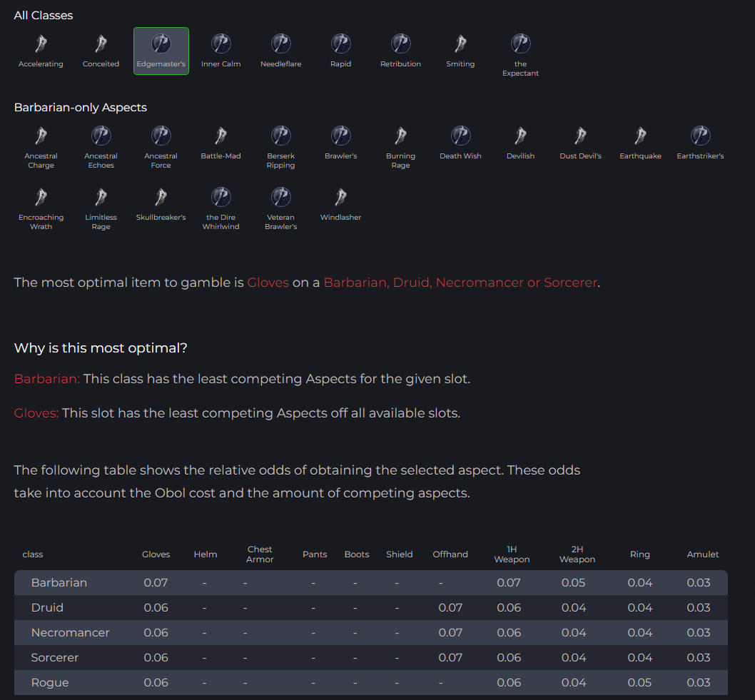The height and width of the screenshot is (700, 755).
Task: Select the Ancestral Echoes aspect
Action: tap(101, 136)
